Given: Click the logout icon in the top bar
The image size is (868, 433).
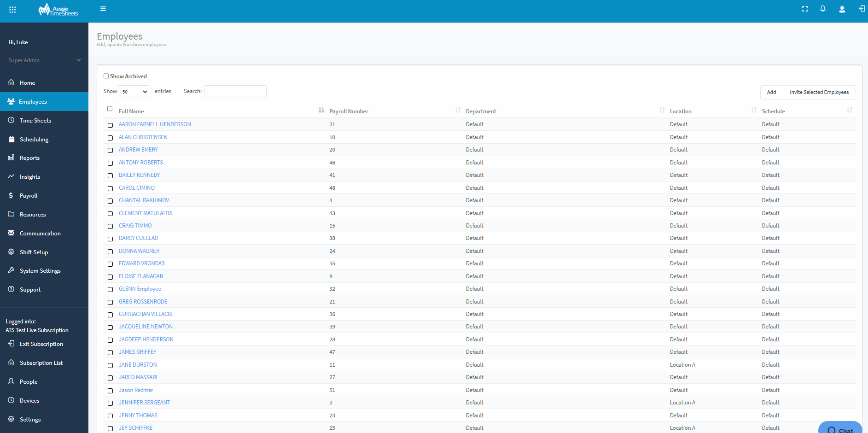Looking at the screenshot, I should click(861, 9).
